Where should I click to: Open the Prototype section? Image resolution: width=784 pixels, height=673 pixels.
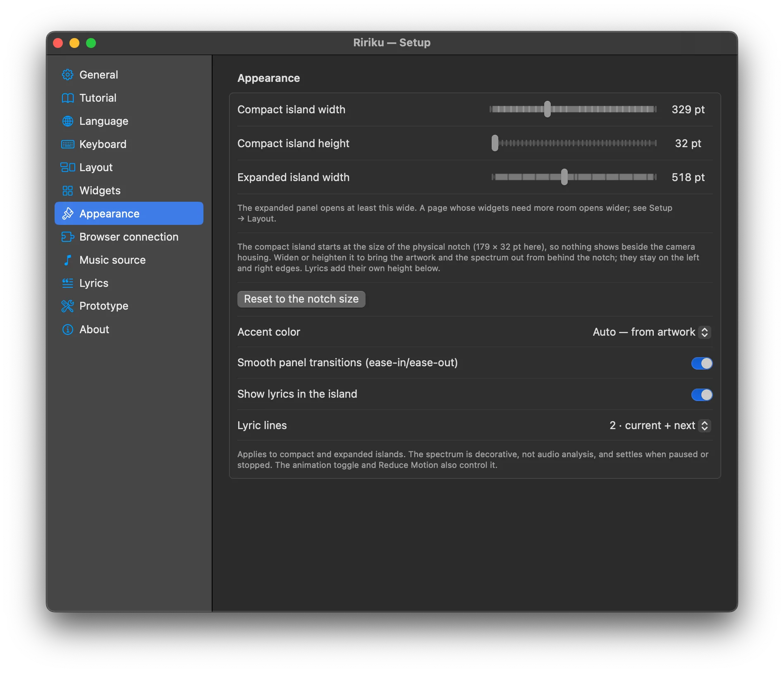pos(129,306)
